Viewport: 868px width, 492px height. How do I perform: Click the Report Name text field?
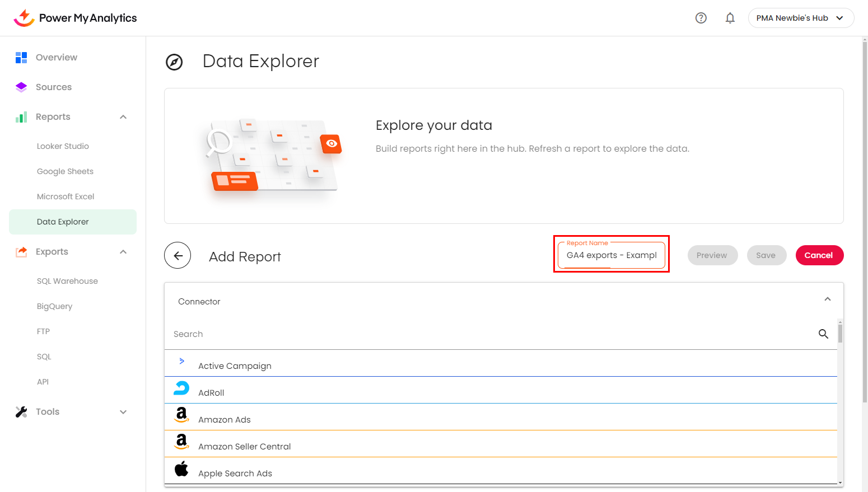tap(611, 255)
